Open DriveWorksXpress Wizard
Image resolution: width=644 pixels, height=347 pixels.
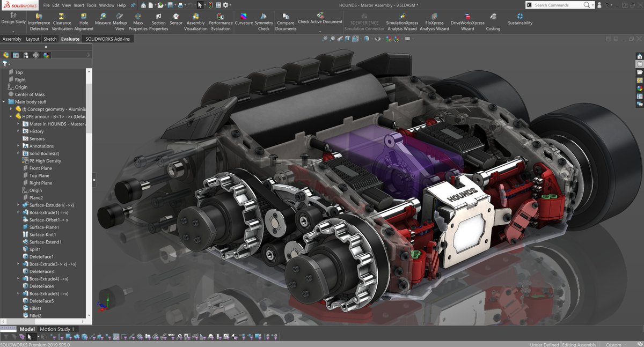click(x=467, y=22)
